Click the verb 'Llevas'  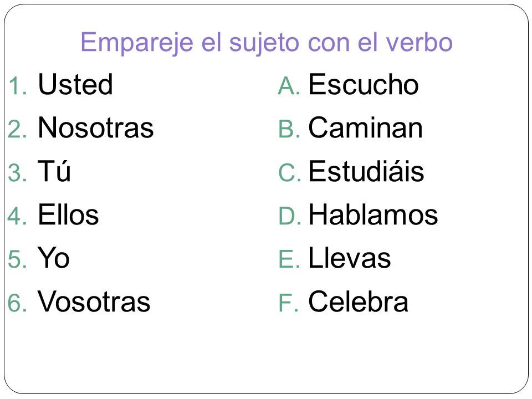tap(350, 258)
